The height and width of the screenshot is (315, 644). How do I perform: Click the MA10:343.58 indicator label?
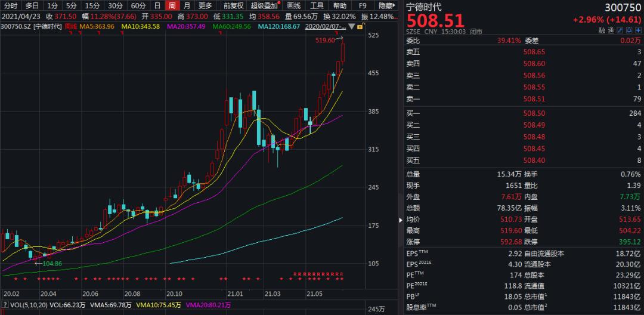click(x=141, y=26)
